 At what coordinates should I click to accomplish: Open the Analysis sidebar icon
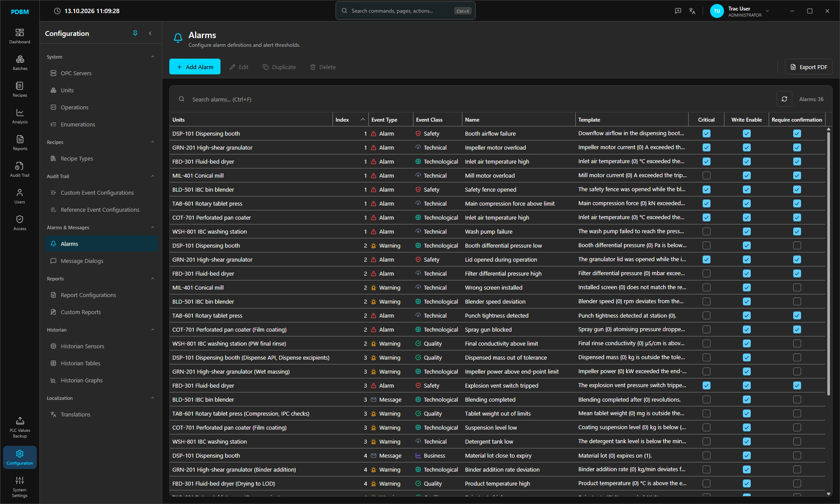coord(20,116)
